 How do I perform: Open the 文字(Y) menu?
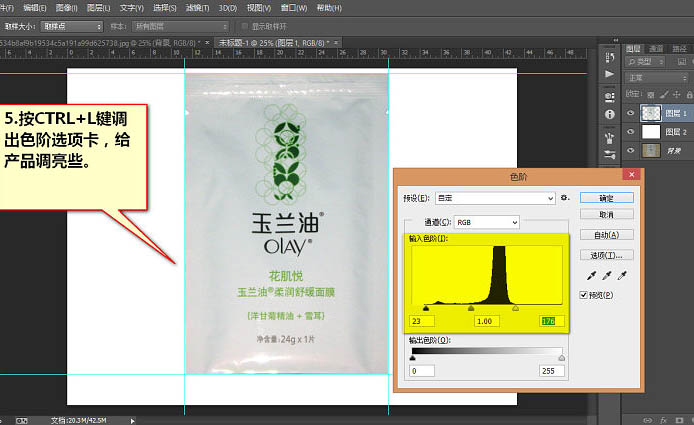click(131, 8)
